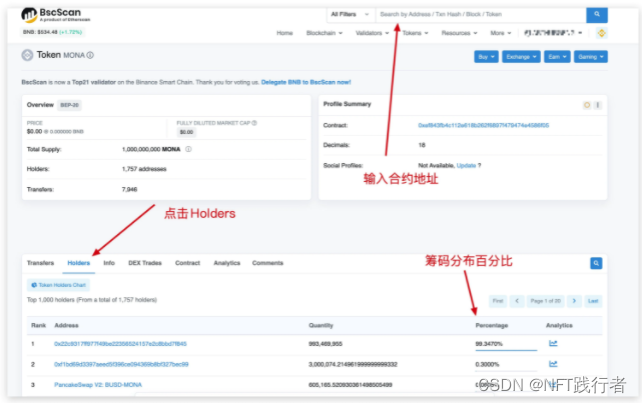The height and width of the screenshot is (403, 642).
Task: Click the Page 1 of 20 indicator
Action: tap(545, 301)
